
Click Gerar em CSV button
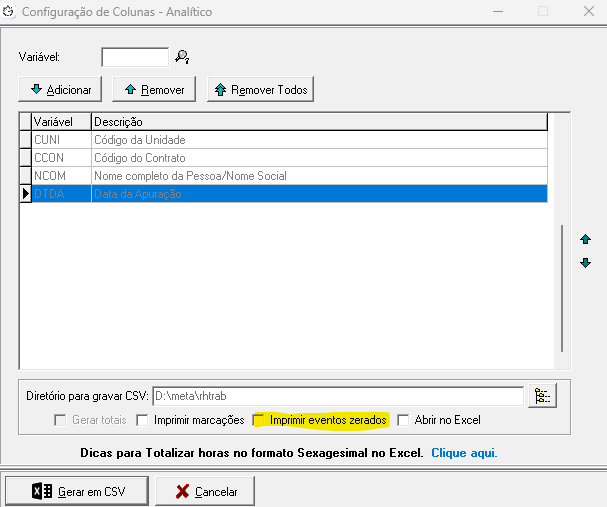(77, 491)
